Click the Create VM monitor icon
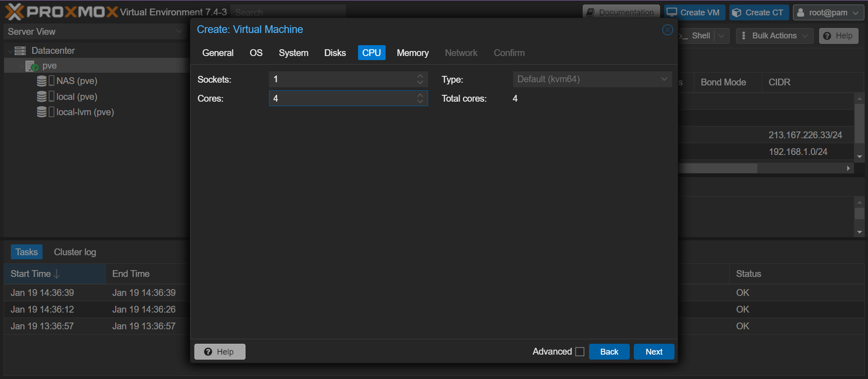This screenshot has width=868, height=379. 672,12
